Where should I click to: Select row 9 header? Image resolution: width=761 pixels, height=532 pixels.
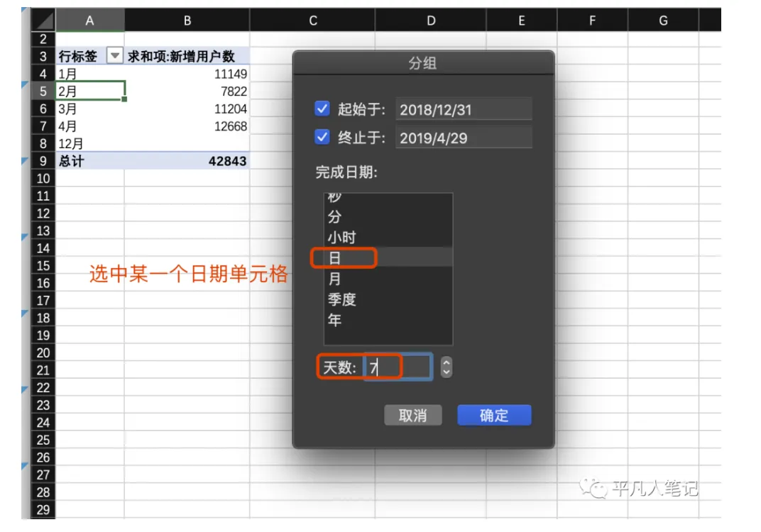[x=43, y=161]
